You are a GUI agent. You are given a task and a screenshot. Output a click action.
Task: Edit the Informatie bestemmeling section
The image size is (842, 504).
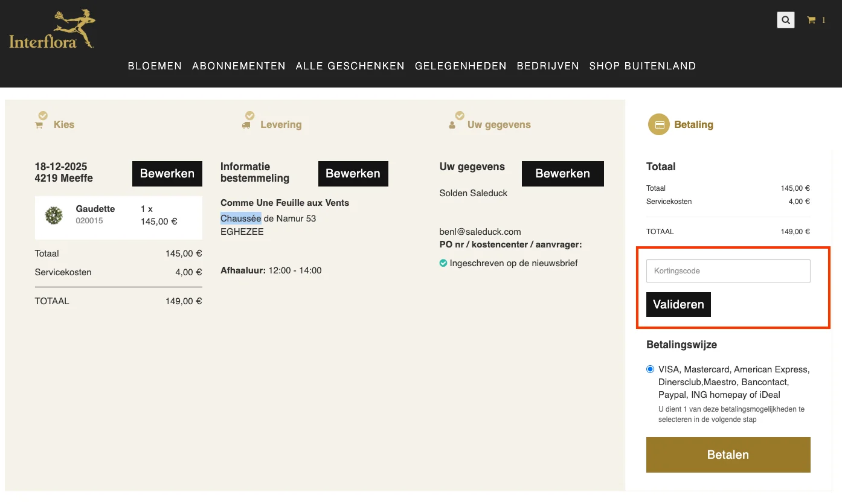pos(353,174)
